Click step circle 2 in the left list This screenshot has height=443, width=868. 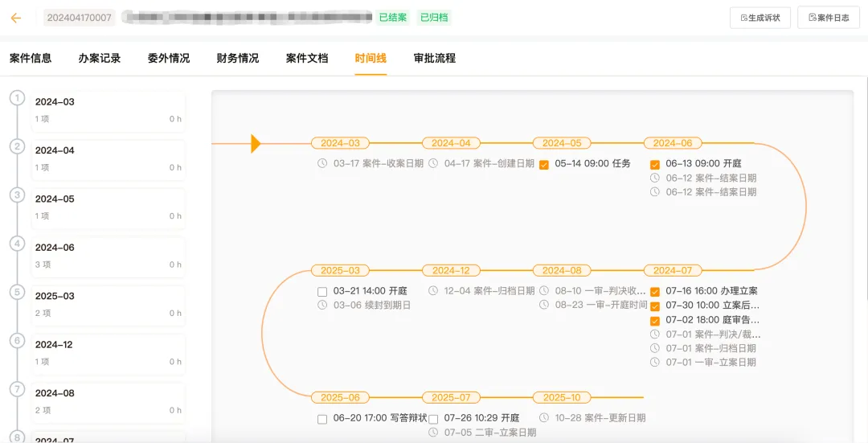pos(17,146)
